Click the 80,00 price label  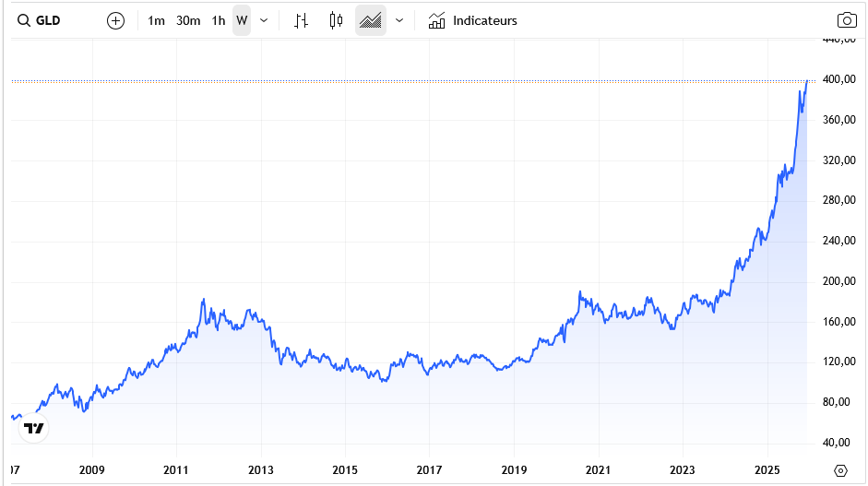pos(836,402)
